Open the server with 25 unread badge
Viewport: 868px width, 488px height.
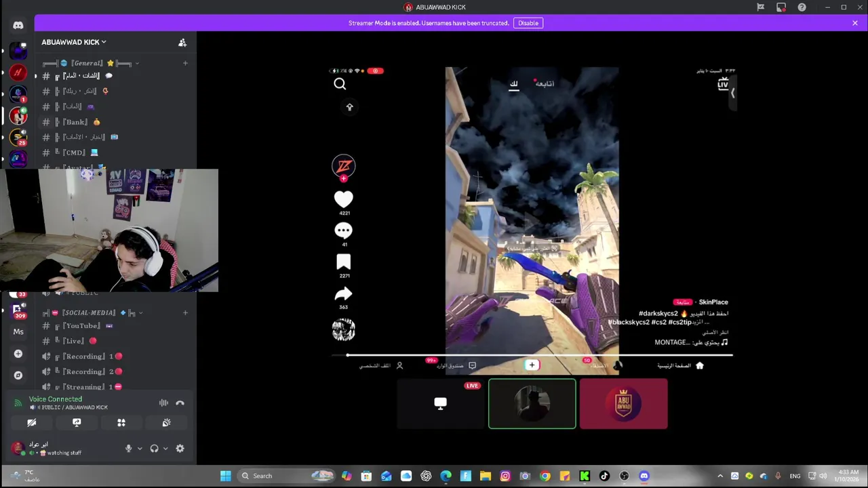18,137
